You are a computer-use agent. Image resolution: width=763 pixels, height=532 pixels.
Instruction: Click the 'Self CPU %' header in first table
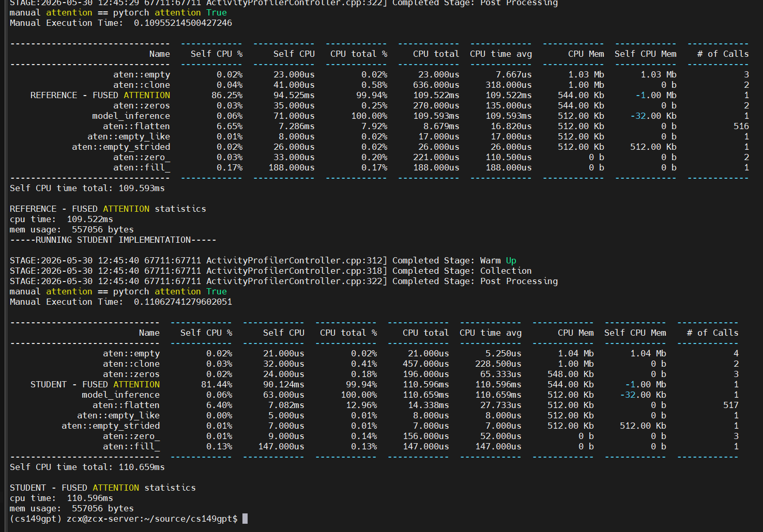[x=217, y=54]
